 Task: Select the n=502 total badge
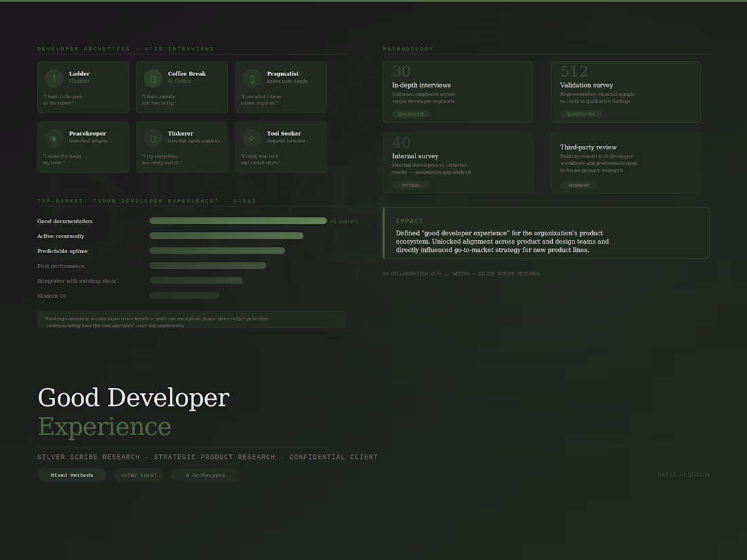[x=139, y=475]
